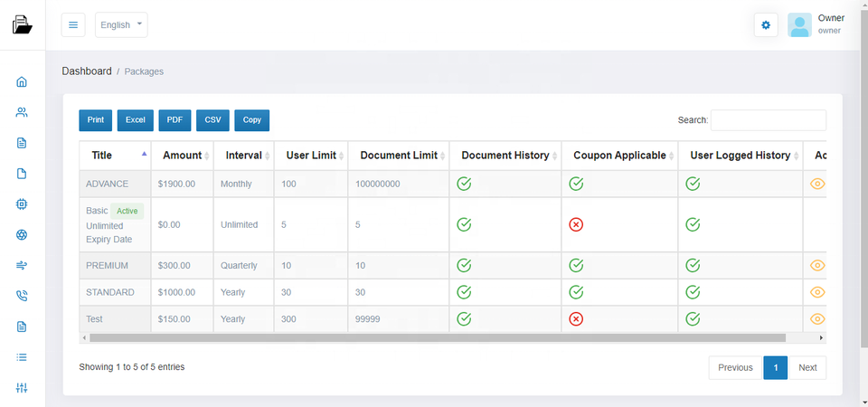The image size is (868, 407).
Task: Export table with Excel button
Action: 135,120
